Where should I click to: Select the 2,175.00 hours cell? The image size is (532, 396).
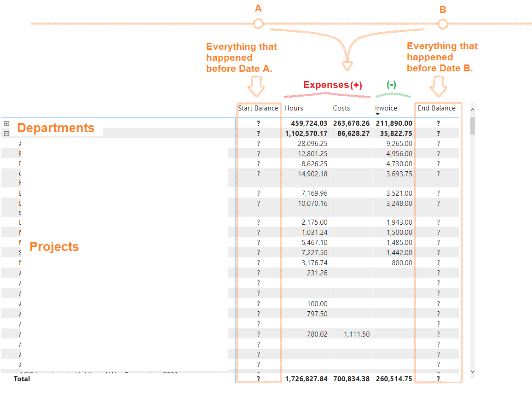(x=314, y=222)
